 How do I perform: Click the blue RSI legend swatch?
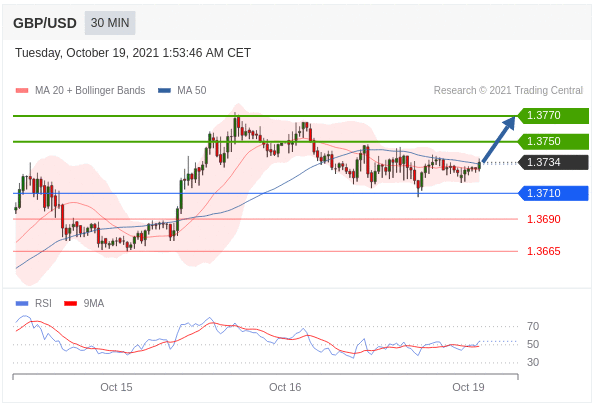pos(22,303)
